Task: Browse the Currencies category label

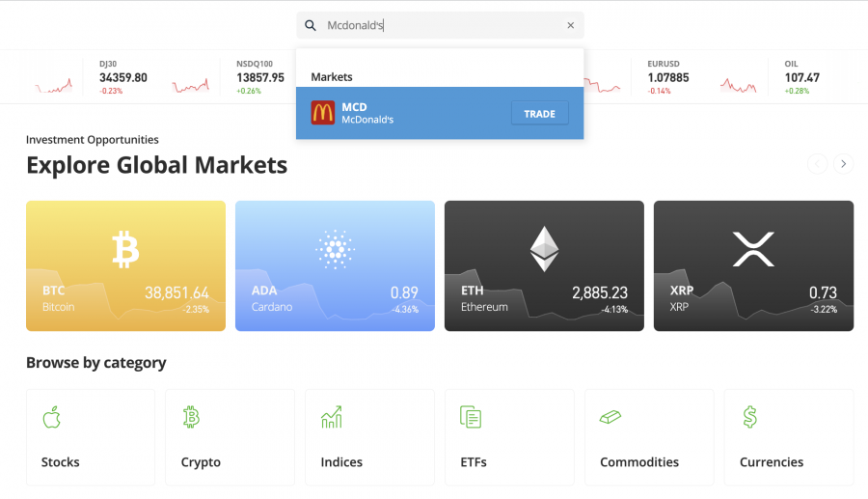Action: 772,462
